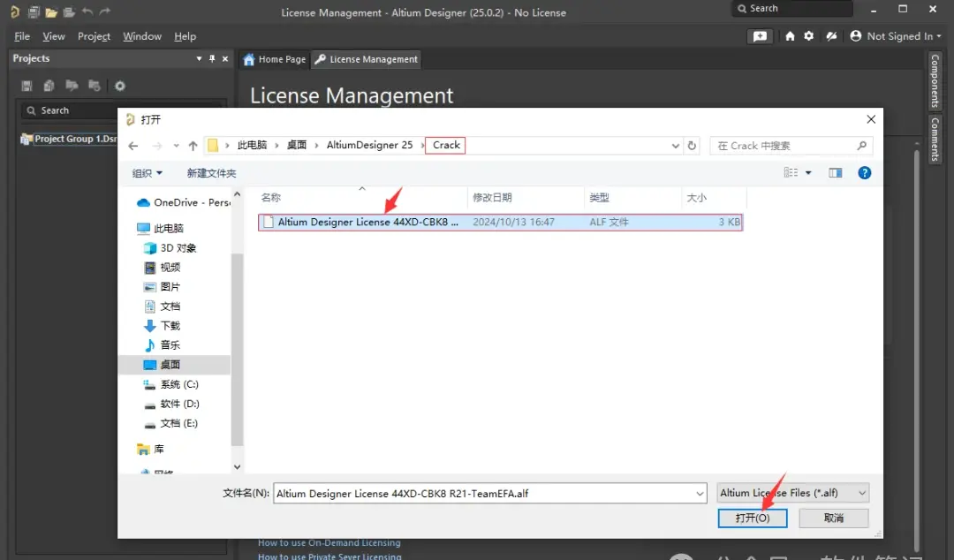Click the 文件名 input field
The width and height of the screenshot is (954, 560).
(x=489, y=493)
